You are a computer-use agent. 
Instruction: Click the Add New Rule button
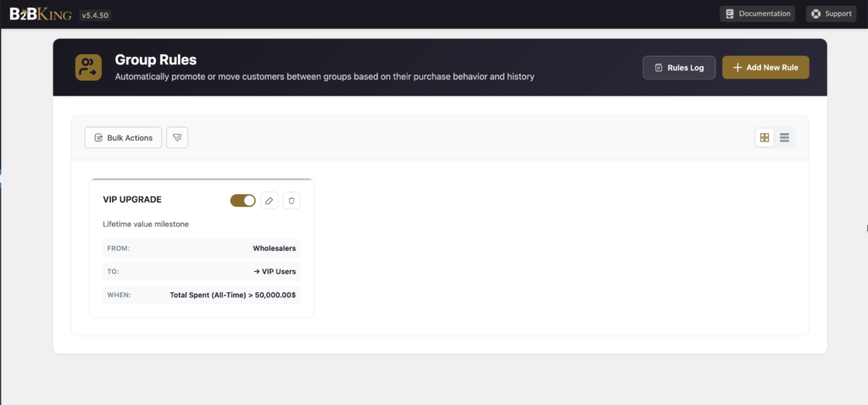(x=765, y=67)
